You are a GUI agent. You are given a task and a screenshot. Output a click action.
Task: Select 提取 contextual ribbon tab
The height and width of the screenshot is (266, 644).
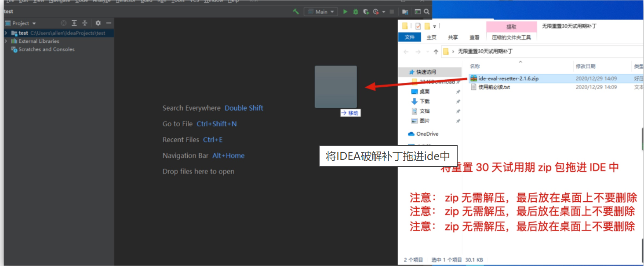point(511,27)
